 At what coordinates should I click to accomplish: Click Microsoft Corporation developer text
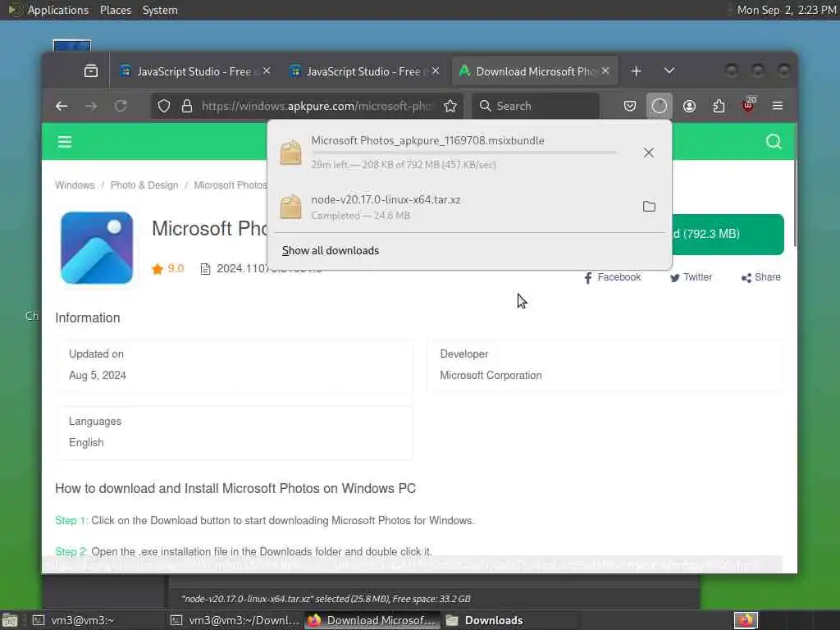pos(491,376)
